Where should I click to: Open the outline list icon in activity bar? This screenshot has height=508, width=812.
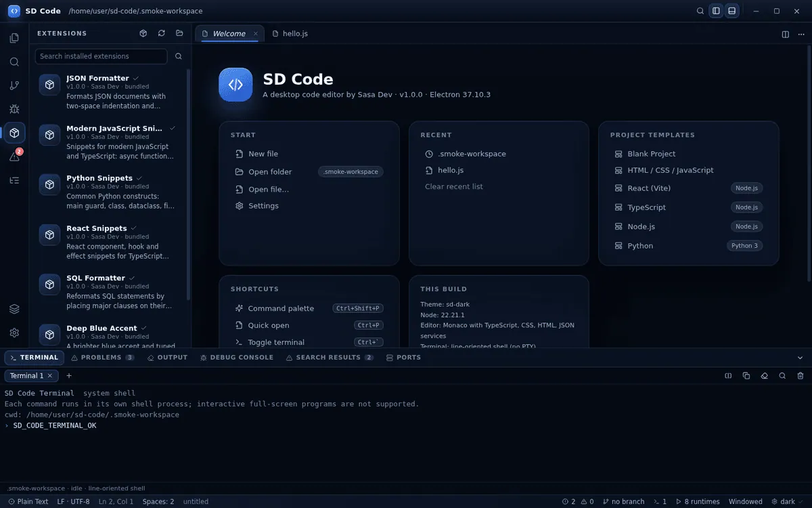pos(14,180)
